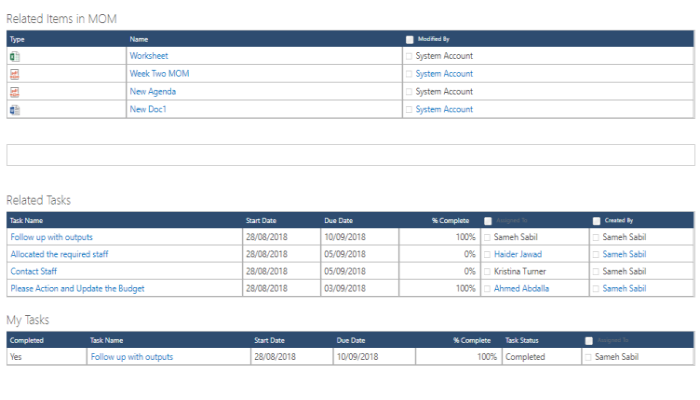The width and height of the screenshot is (700, 400).
Task: Click Ahmed Abdalla assignee link
Action: 521,288
